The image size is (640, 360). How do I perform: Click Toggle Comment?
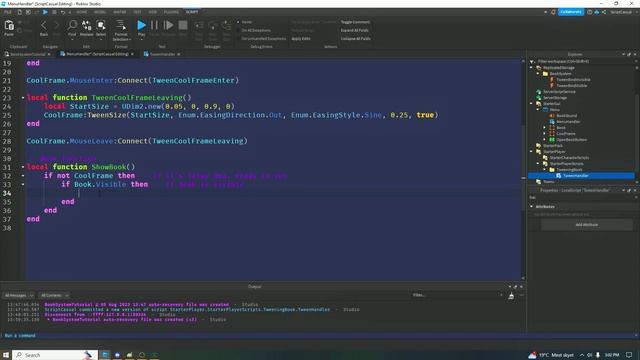[355, 22]
